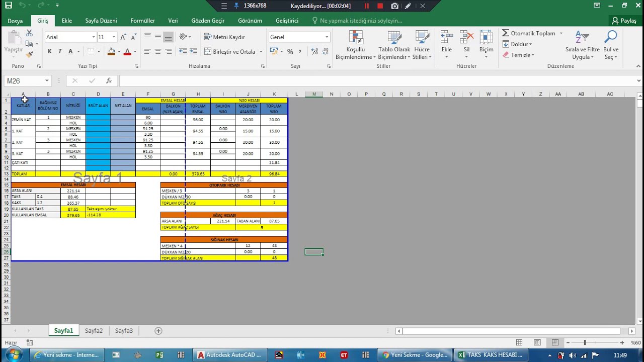Open Temizle clear menu
Screen dimensions: 644x362
[518, 55]
